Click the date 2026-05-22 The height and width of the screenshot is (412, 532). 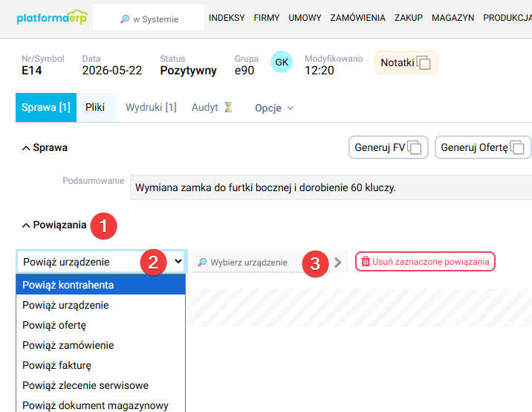point(112,71)
